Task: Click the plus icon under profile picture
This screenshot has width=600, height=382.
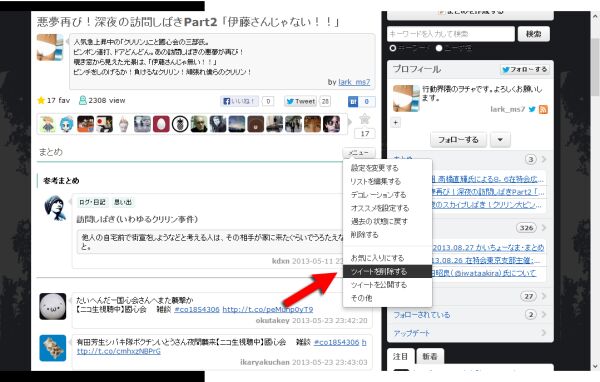Action: 396,122
